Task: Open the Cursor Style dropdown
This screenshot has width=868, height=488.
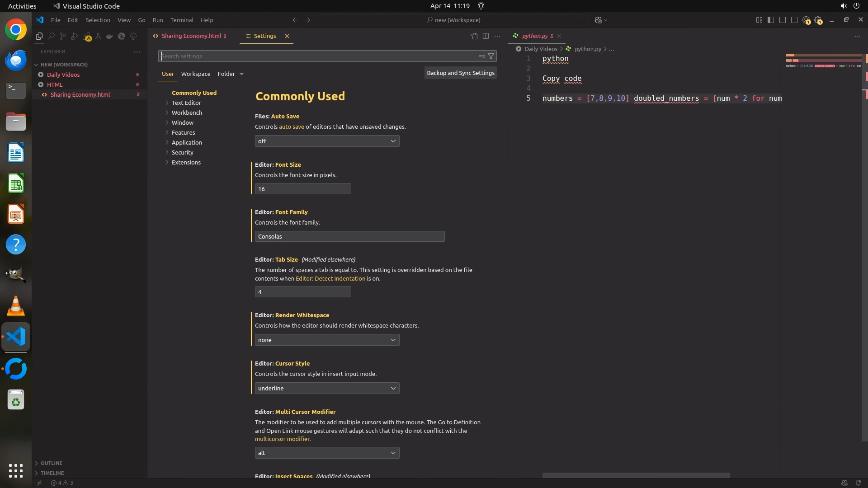Action: pos(327,388)
